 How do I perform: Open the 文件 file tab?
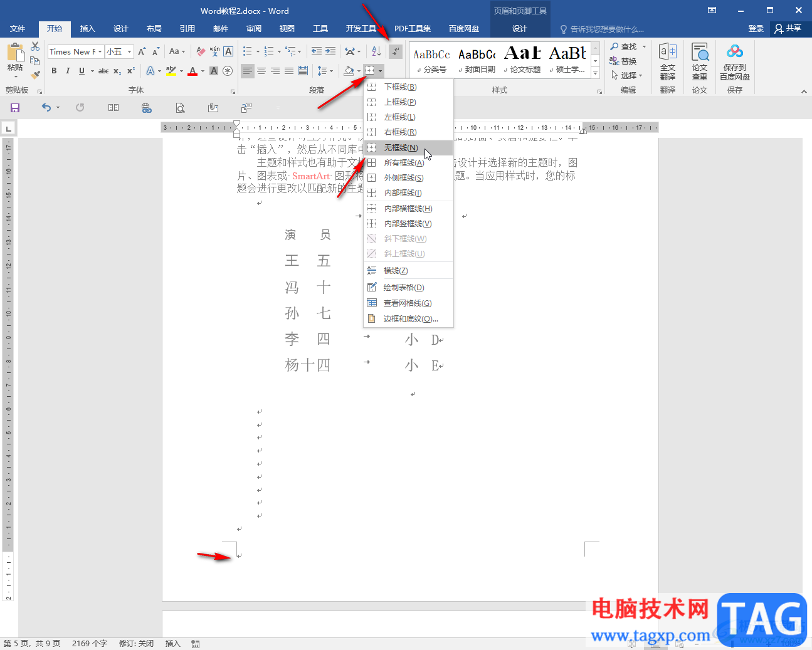coord(18,29)
